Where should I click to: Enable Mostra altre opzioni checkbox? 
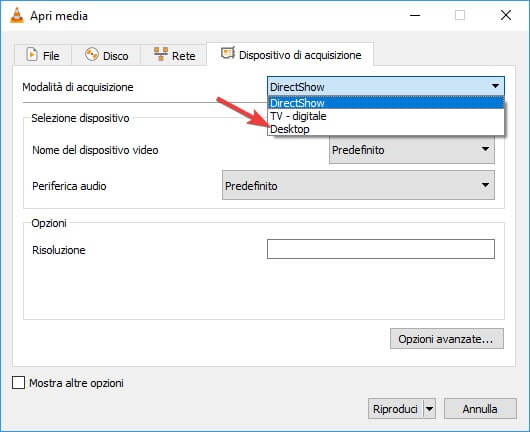pyautogui.click(x=18, y=383)
